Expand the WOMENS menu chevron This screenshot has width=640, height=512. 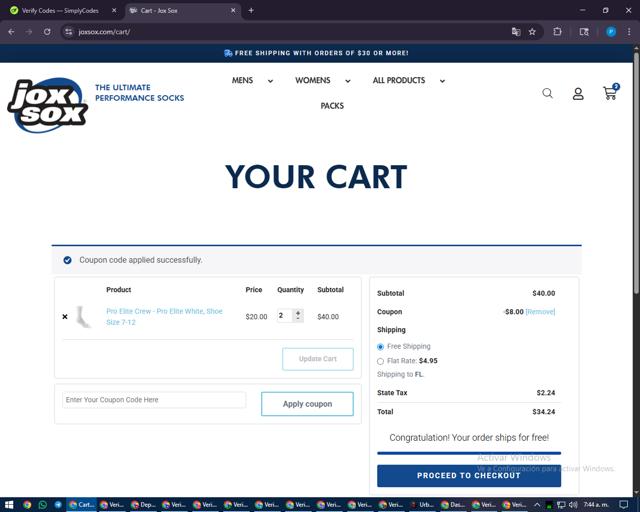pyautogui.click(x=348, y=81)
